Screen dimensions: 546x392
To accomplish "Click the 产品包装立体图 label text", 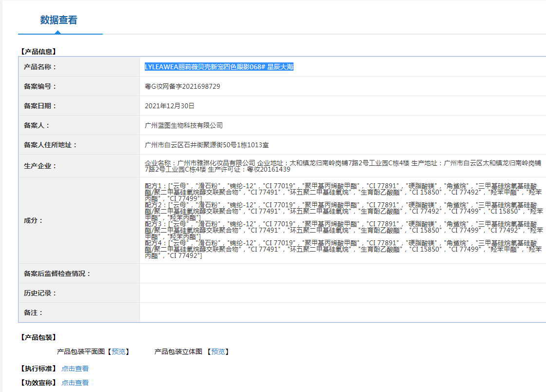I will [178, 352].
